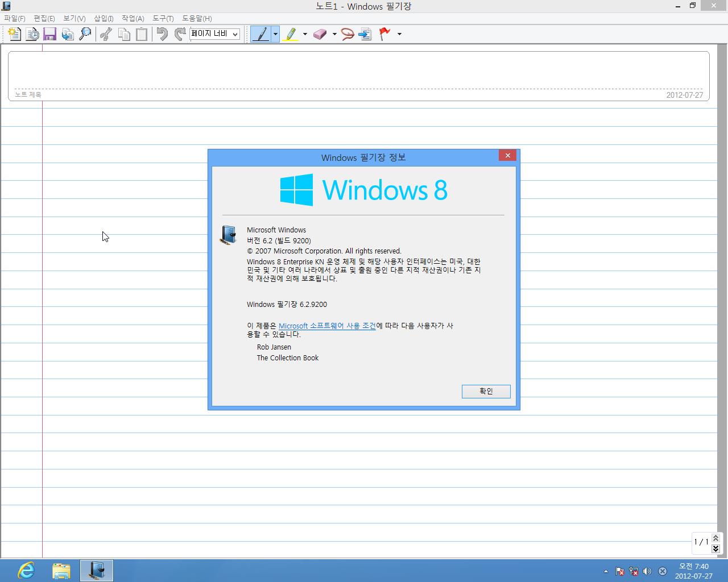
Task: Close the Windows 필기장 정보 dialog
Action: click(507, 155)
